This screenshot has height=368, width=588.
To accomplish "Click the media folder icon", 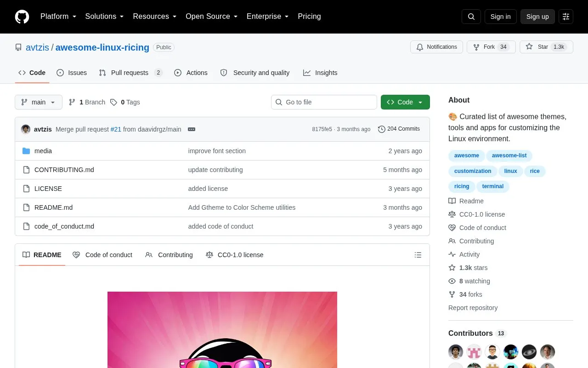I will click(26, 151).
